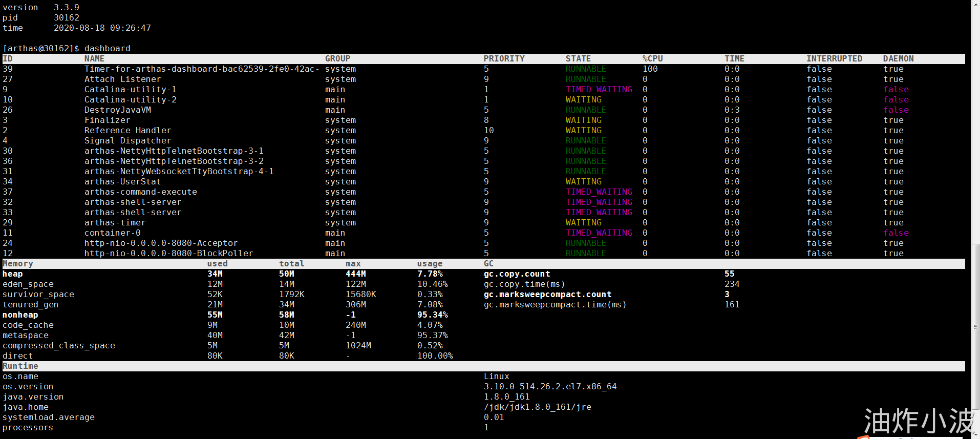
Task: Select the container-0 thread name
Action: tap(113, 233)
